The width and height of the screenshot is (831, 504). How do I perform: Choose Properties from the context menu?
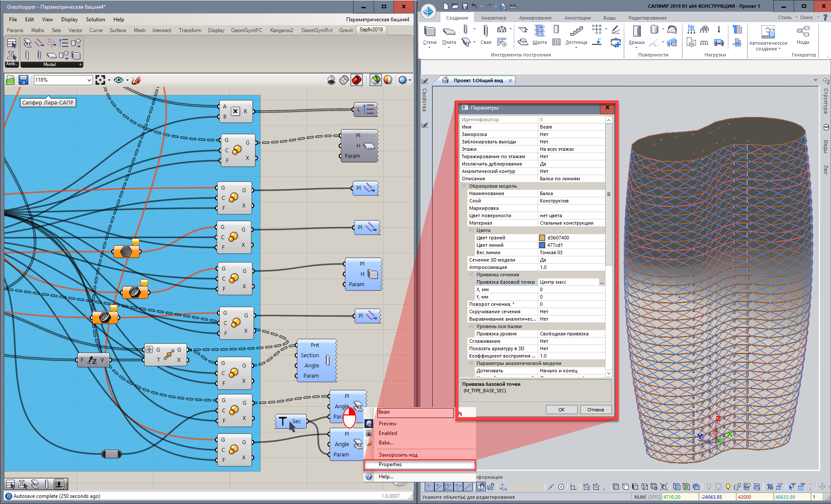click(390, 464)
